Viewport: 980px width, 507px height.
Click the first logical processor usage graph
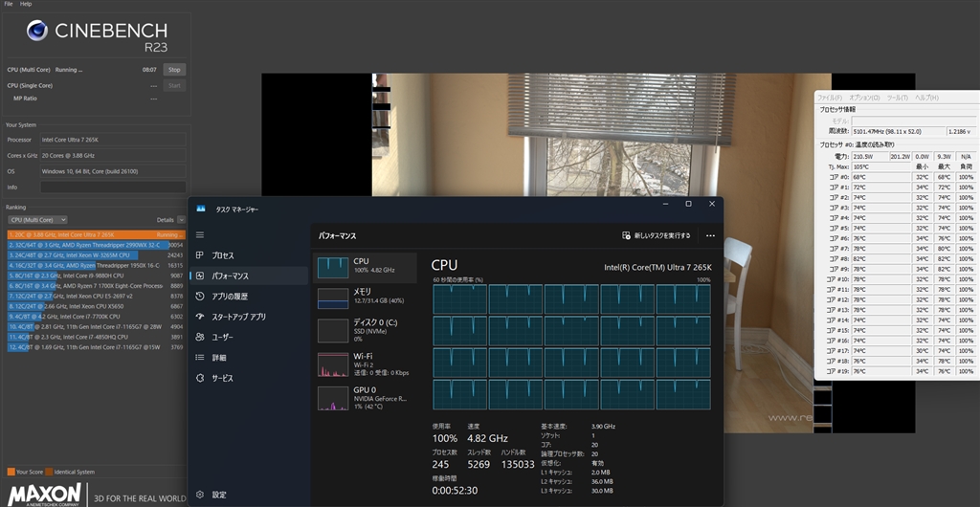459,299
